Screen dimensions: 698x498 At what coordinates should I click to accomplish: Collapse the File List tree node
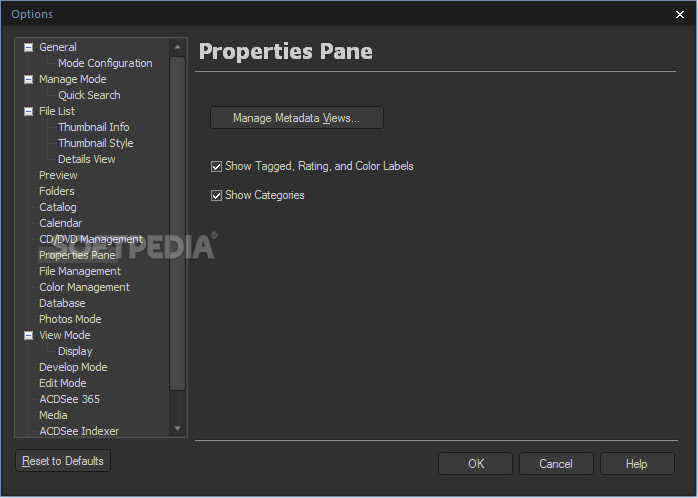pos(28,111)
